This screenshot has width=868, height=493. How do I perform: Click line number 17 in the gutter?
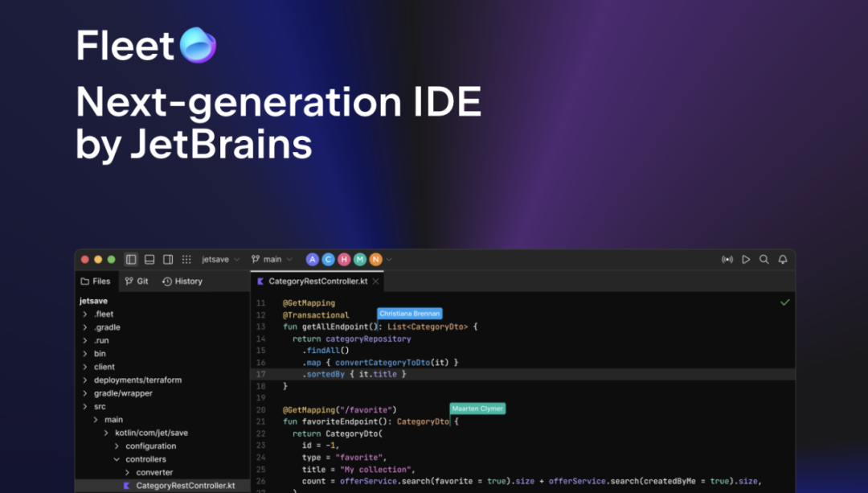click(x=260, y=375)
